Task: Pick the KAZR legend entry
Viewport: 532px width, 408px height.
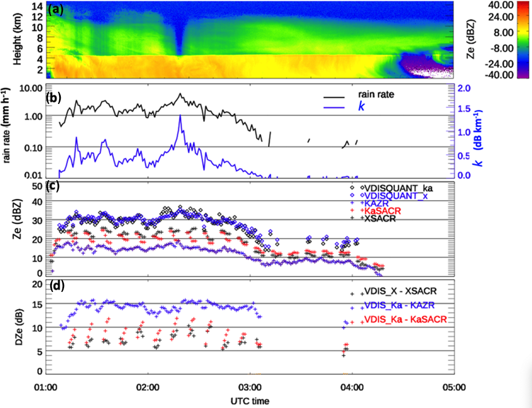Action: (x=377, y=203)
